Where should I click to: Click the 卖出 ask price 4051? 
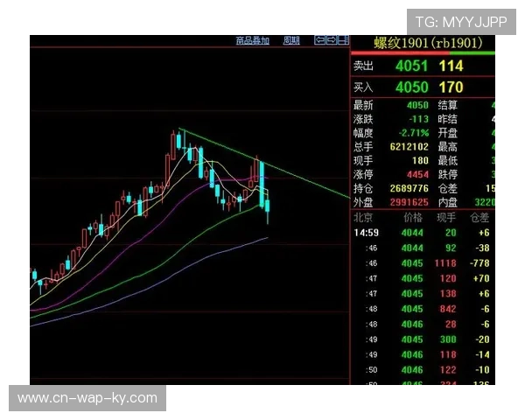click(x=411, y=66)
